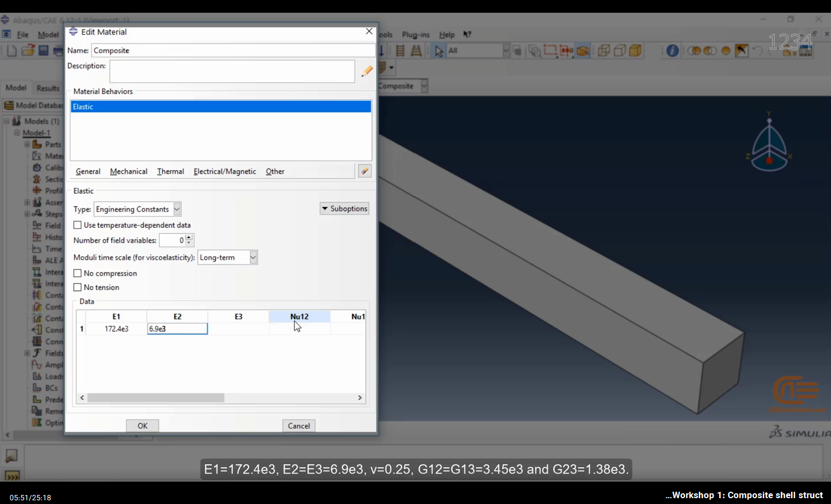Click the Cancel button
This screenshot has height=504, width=831.
click(x=299, y=426)
